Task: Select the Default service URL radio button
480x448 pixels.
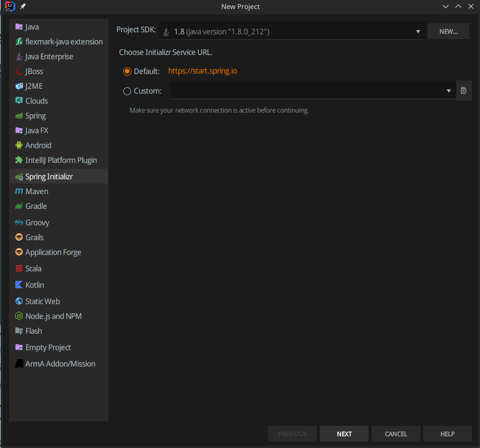Action: 127,71
